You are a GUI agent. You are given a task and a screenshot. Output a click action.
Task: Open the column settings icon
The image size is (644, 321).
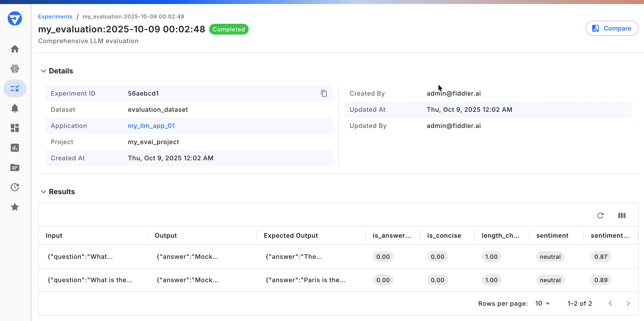tap(622, 215)
